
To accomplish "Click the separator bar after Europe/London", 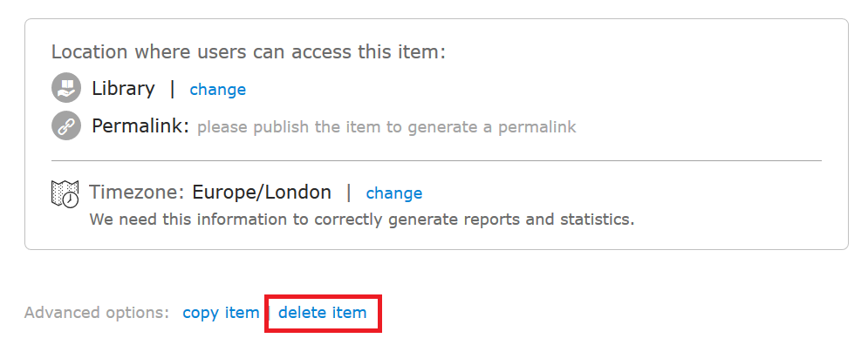I will pos(349,193).
